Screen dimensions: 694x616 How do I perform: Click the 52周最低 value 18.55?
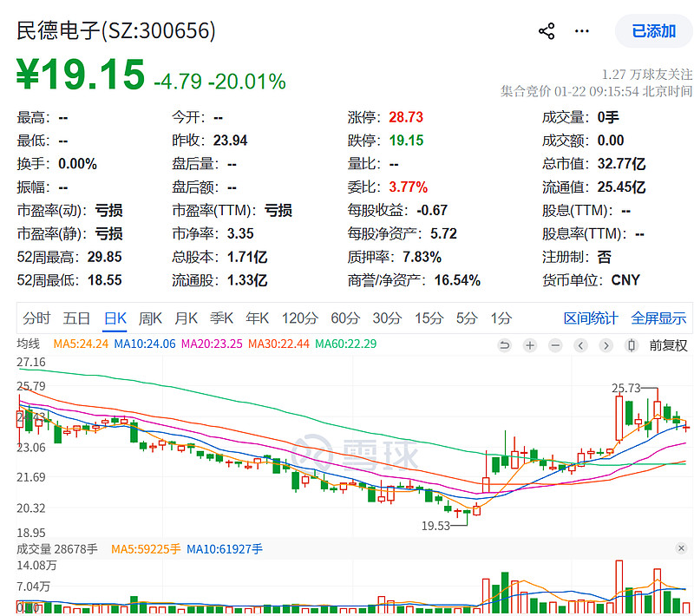pos(104,280)
